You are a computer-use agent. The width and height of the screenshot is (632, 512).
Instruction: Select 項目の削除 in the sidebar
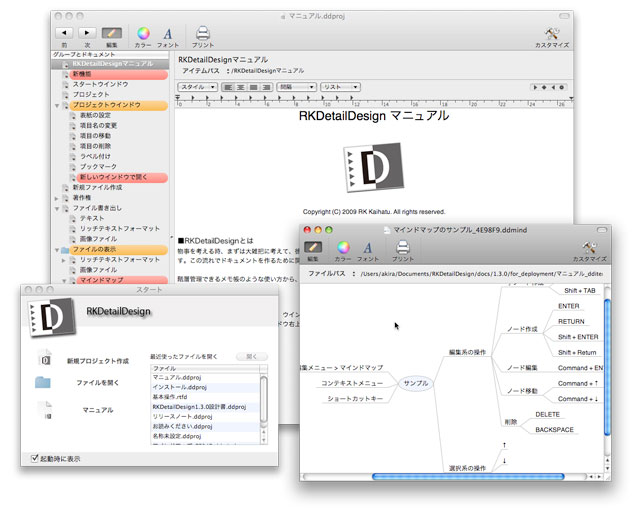(x=95, y=146)
